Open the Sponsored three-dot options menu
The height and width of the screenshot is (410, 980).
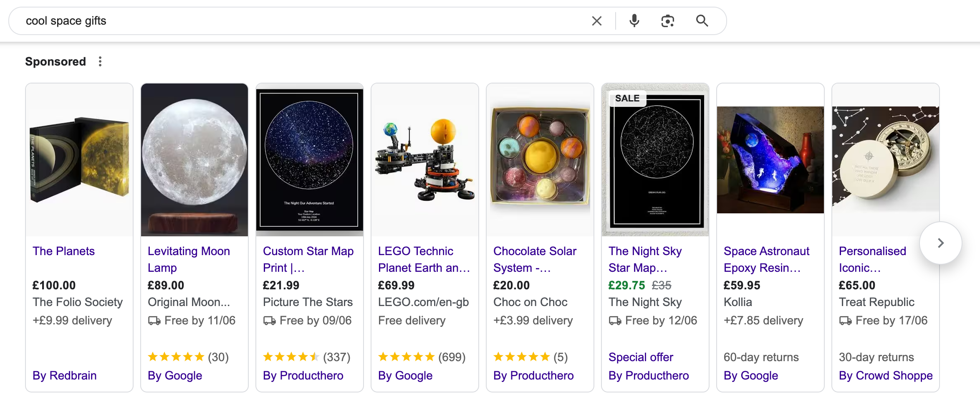100,61
